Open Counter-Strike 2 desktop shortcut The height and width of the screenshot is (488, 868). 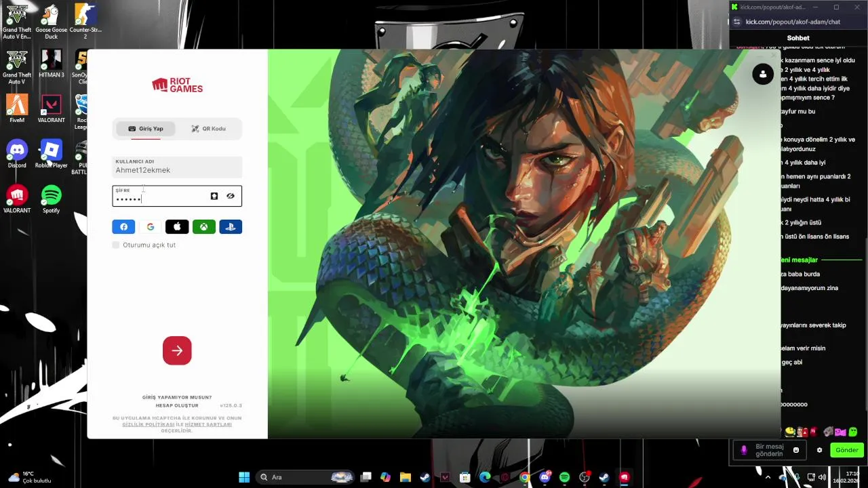coord(85,22)
